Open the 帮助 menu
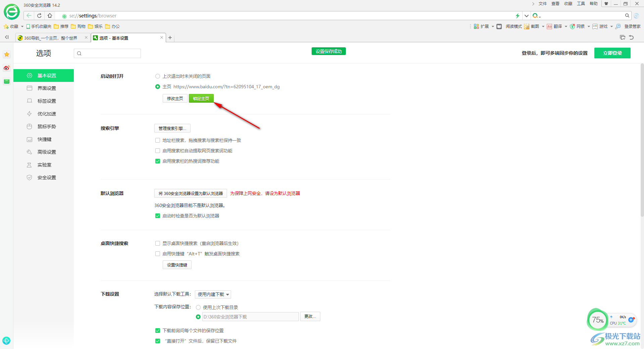644x349 pixels. pyautogui.click(x=594, y=4)
